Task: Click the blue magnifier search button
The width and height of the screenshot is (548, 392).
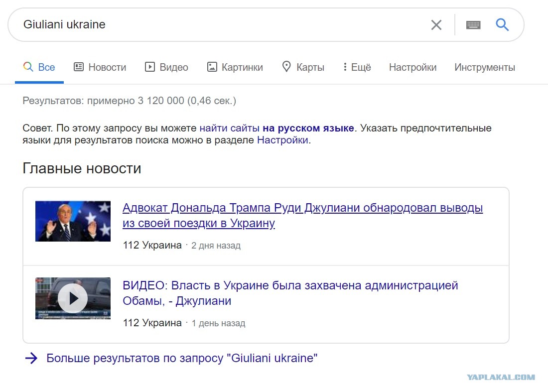Action: (x=502, y=24)
